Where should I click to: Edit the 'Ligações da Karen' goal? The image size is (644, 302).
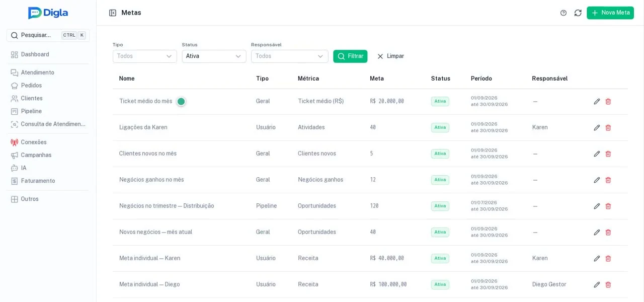(597, 128)
